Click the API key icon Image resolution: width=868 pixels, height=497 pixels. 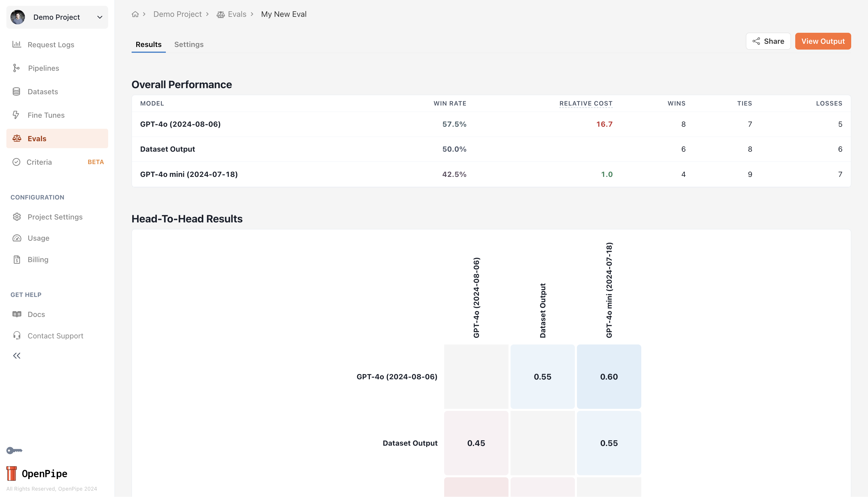[x=14, y=451]
